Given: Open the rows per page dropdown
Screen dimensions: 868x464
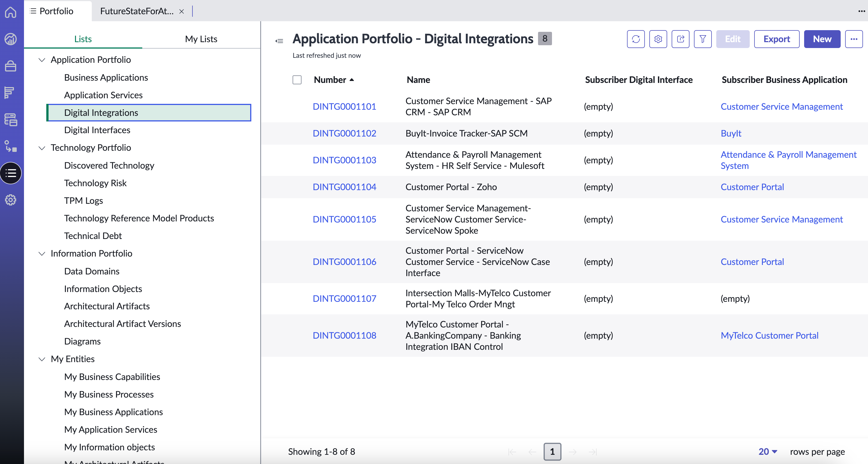Looking at the screenshot, I should coord(768,451).
